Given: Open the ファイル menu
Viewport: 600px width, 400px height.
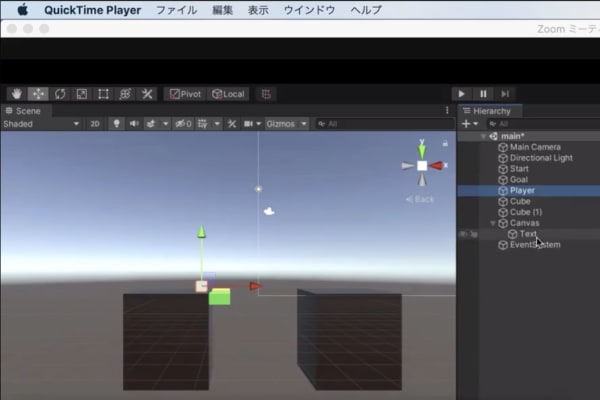Looking at the screenshot, I should [x=176, y=10].
